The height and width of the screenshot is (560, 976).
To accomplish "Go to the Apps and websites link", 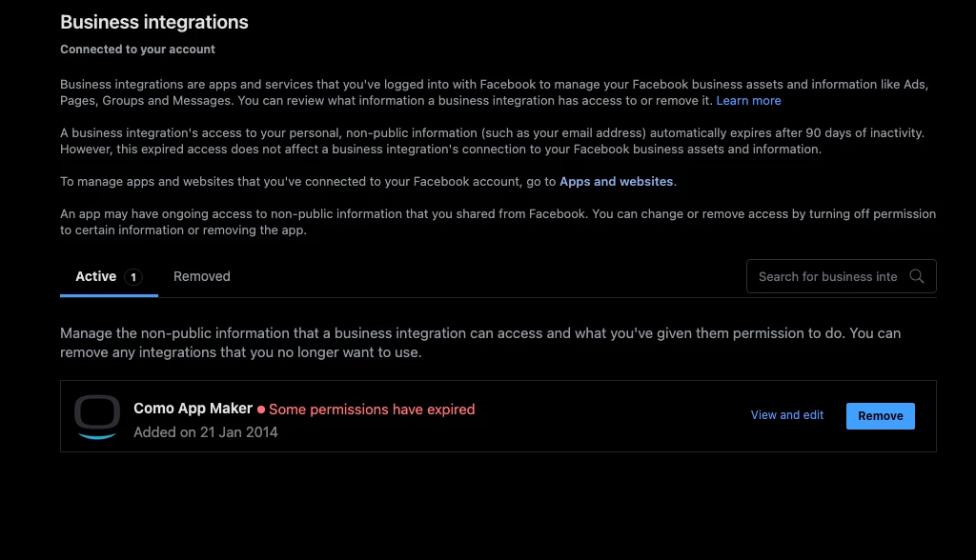I will 616,181.
